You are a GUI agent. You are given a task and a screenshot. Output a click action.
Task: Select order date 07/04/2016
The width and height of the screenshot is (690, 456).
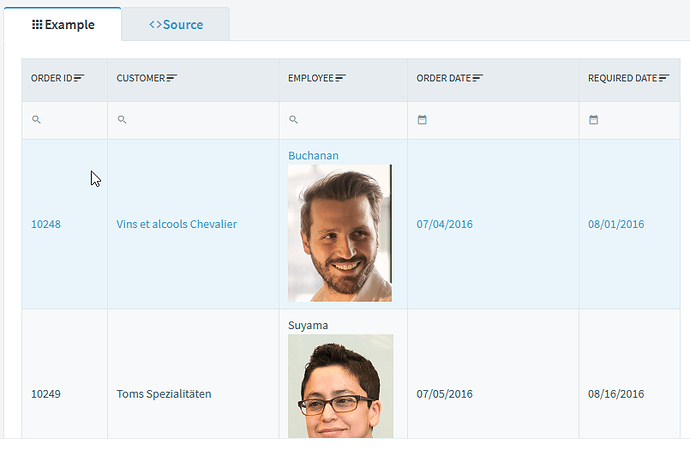pyautogui.click(x=493, y=224)
